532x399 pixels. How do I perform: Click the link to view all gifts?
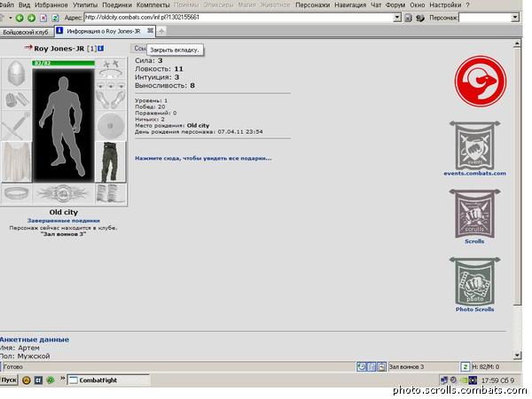click(x=203, y=158)
